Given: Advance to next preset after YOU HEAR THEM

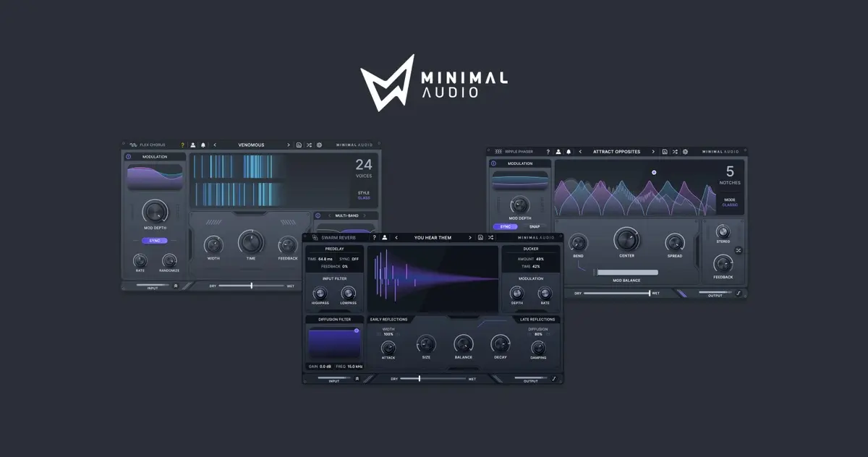Looking at the screenshot, I should pyautogui.click(x=469, y=237).
